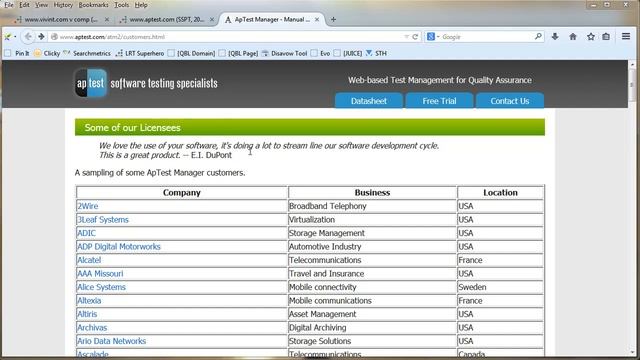
Task: Open the Evo bookmark
Action: pos(320,53)
